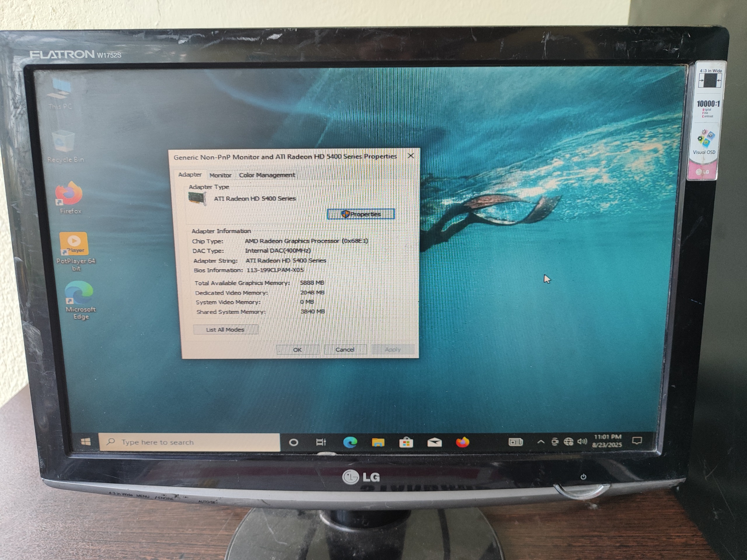Open This PC desktop icon
The image size is (747, 560).
click(x=60, y=94)
